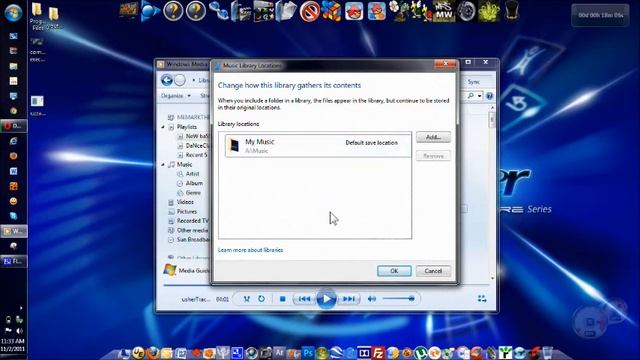Click the Forward arrow in Windows Media Player
This screenshot has height=360, width=640.
[180, 80]
